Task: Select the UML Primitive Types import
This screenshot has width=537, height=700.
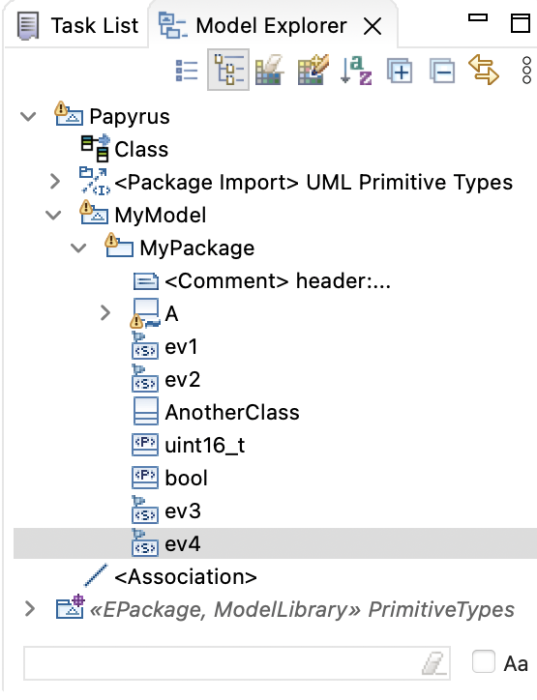Action: point(313,183)
